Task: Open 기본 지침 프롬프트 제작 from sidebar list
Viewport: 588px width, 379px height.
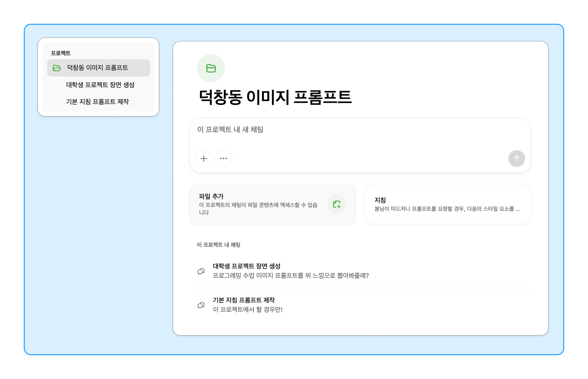Action: pyautogui.click(x=97, y=102)
